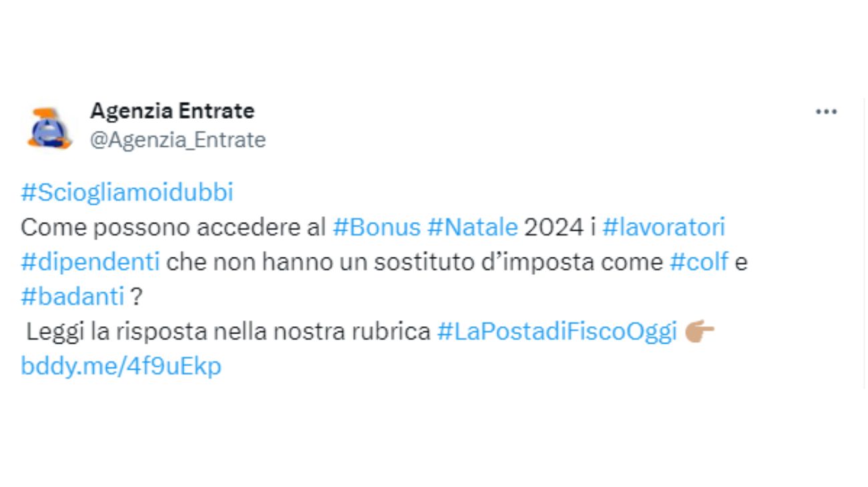Open the #Bonus hashtag
The width and height of the screenshot is (868, 487).
pyautogui.click(x=377, y=227)
